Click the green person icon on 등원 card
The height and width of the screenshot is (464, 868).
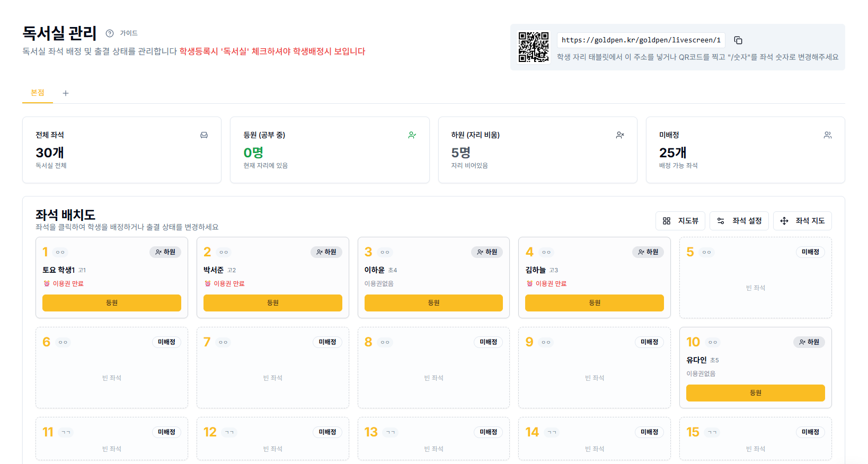pyautogui.click(x=412, y=135)
